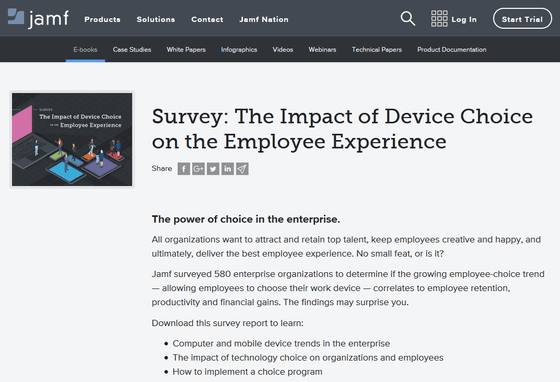Open Jamf Nation link

tap(264, 19)
